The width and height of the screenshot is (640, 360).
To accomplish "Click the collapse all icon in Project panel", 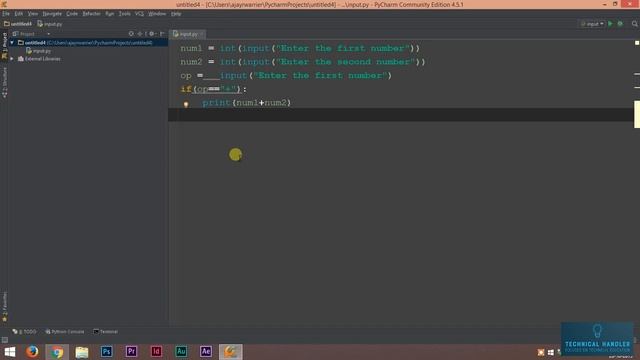I will point(140,34).
